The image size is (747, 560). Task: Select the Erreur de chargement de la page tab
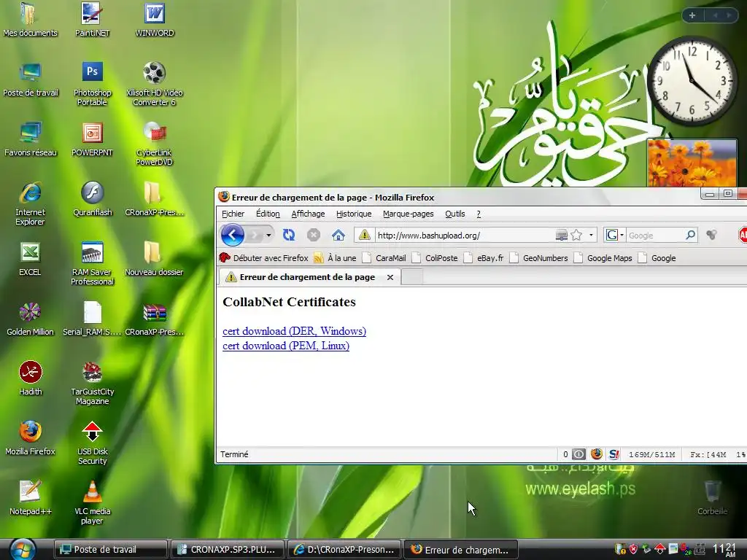[309, 277]
